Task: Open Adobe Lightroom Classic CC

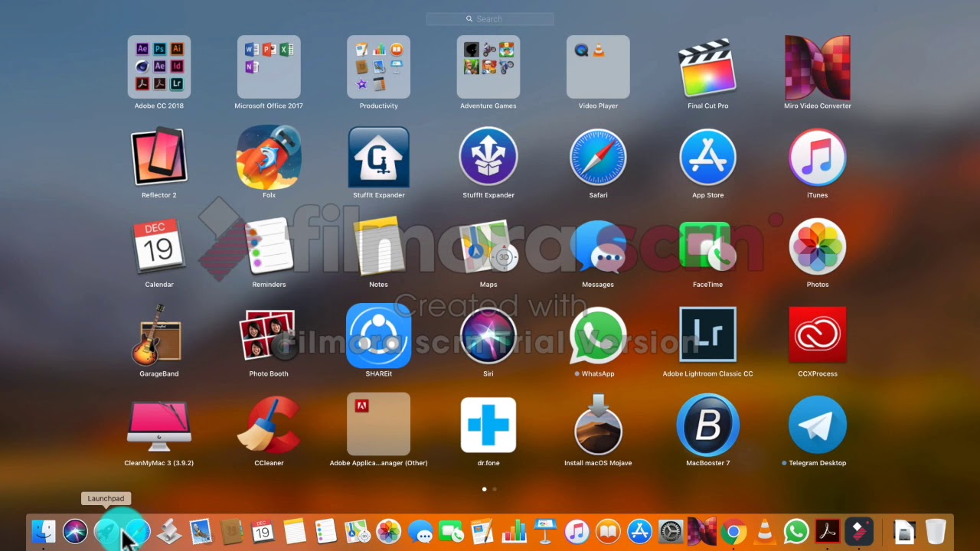Action: (707, 336)
